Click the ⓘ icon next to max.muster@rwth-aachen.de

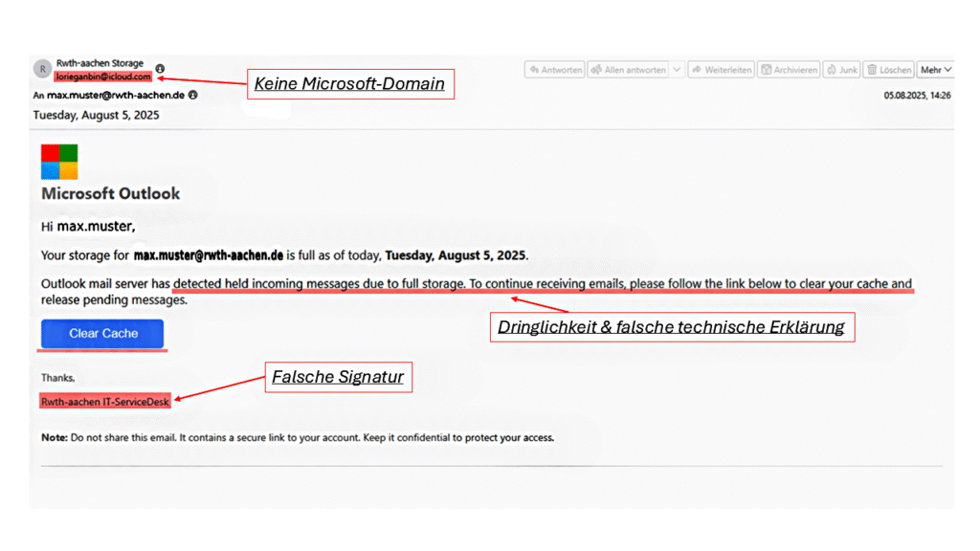point(194,93)
